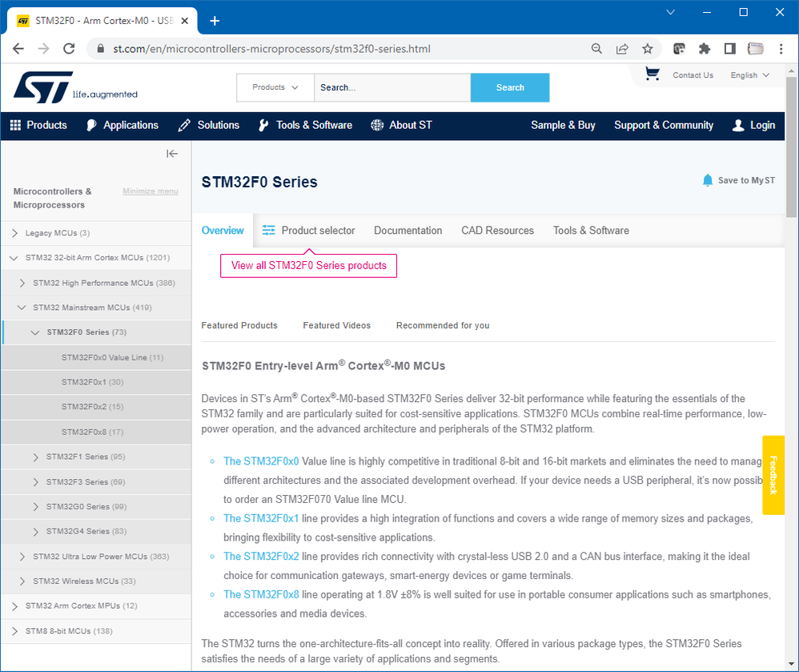Click the blue Search button
799x672 pixels.
point(510,87)
